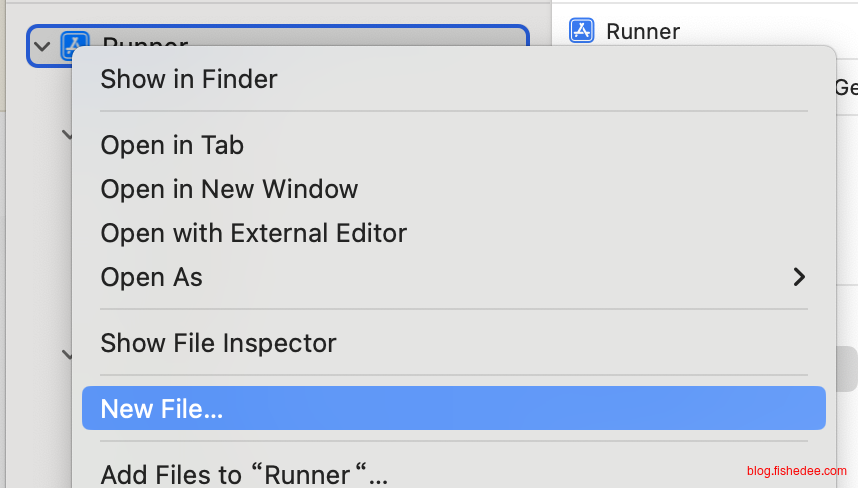Click the partially hidden Runner name in navigator
The image size is (858, 488).
(145, 42)
